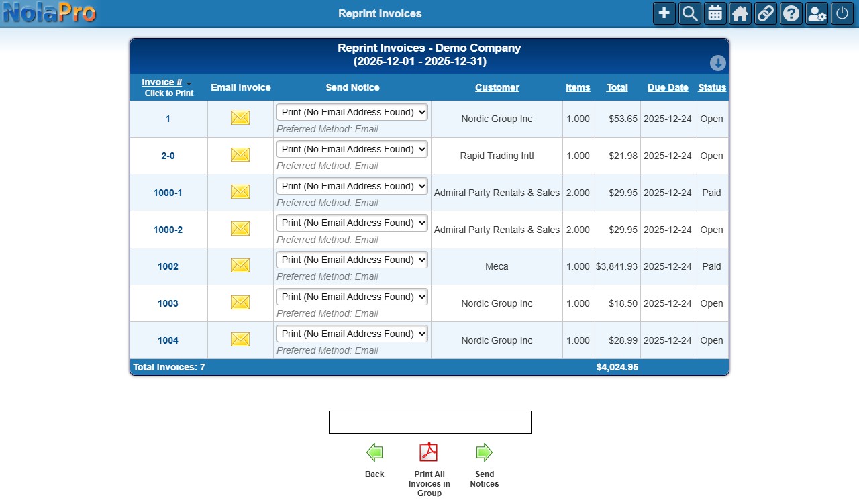Print invoice 2-0 link
This screenshot has width=859, height=504.
point(168,156)
